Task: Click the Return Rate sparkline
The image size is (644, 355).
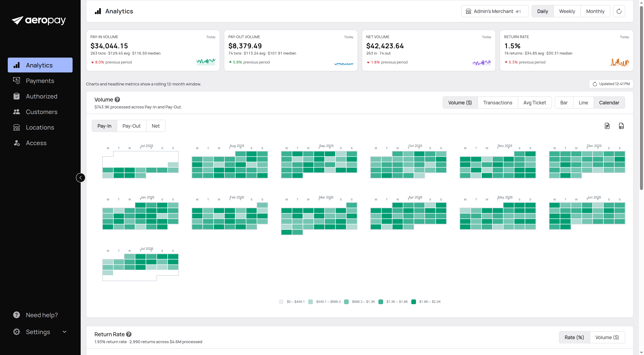Action: (620, 62)
